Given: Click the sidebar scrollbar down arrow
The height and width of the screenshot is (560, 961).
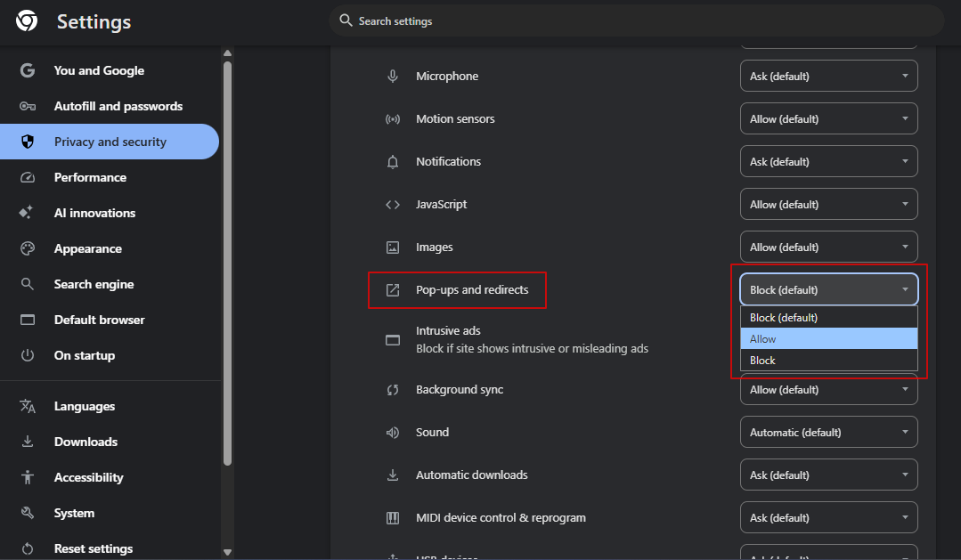Looking at the screenshot, I should [x=227, y=552].
